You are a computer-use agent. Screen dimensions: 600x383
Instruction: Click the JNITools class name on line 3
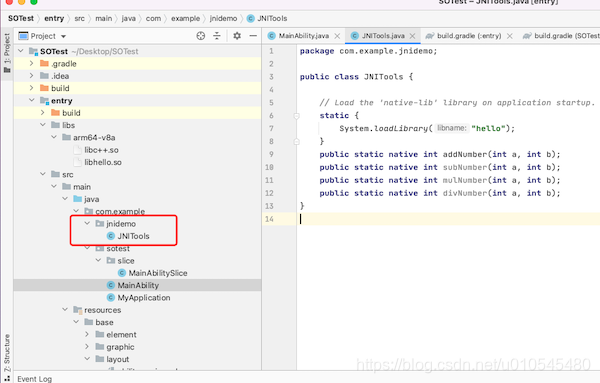point(383,77)
